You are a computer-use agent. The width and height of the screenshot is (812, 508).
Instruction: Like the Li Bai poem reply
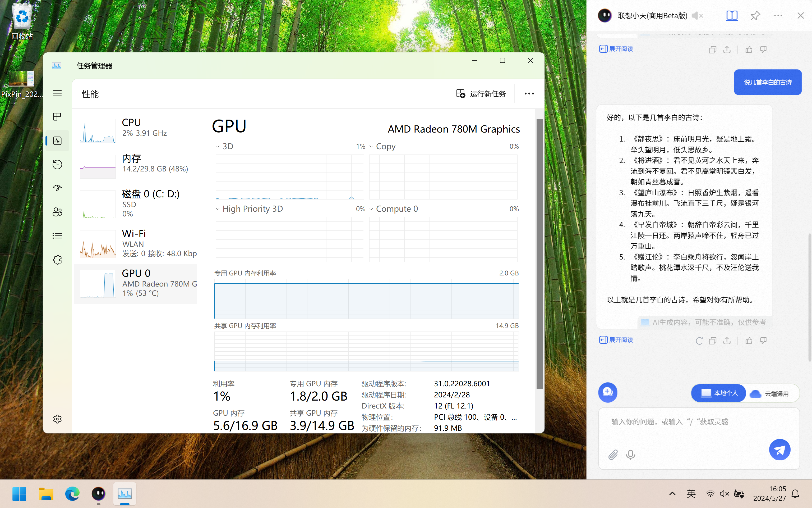pyautogui.click(x=749, y=341)
